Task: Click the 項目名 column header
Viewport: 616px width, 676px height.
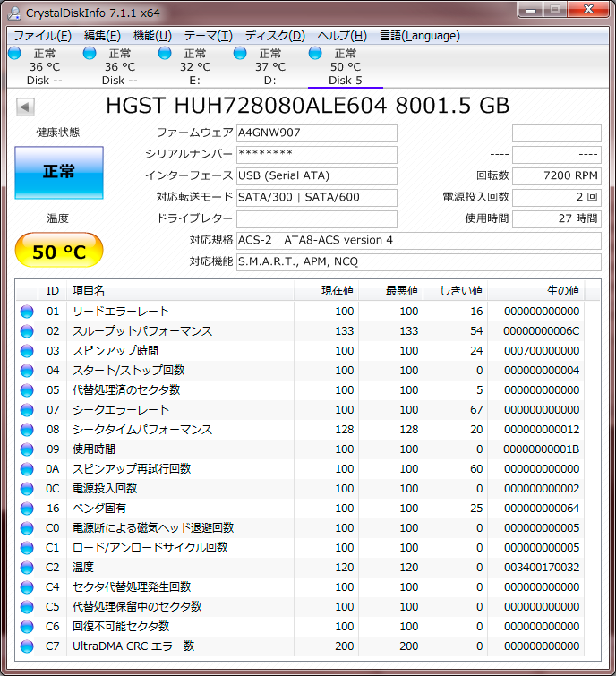Action: [89, 291]
